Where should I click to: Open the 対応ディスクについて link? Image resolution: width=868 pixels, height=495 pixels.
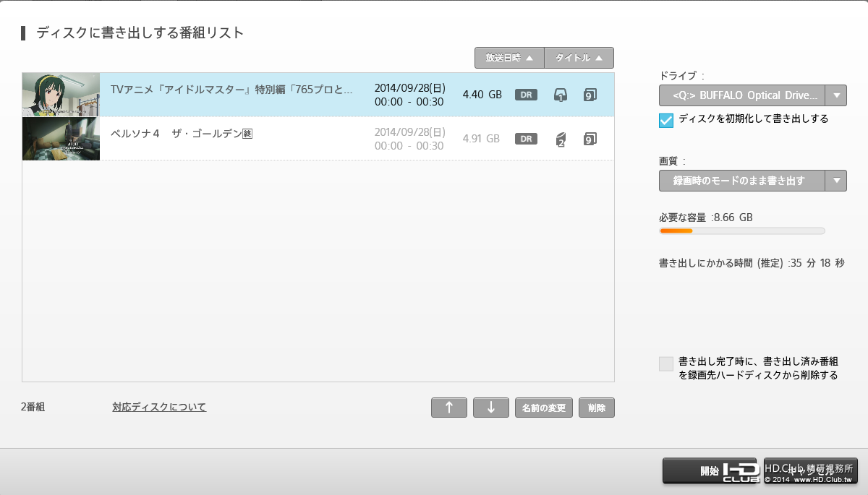click(x=159, y=407)
